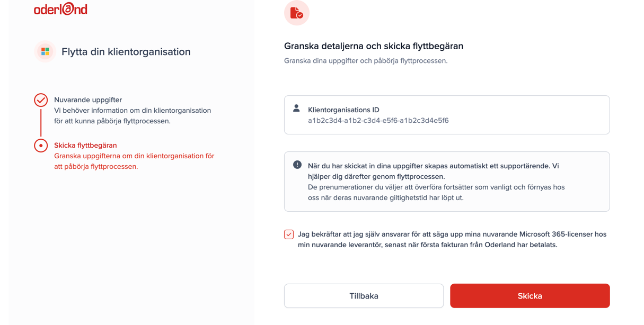Click the heading Flytta din klientorganisation
Screen dimensions: 644x325
126,52
